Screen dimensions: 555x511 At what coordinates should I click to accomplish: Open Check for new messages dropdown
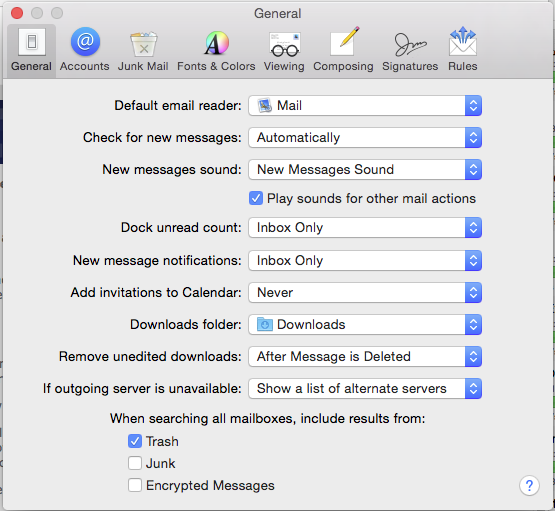tap(365, 137)
